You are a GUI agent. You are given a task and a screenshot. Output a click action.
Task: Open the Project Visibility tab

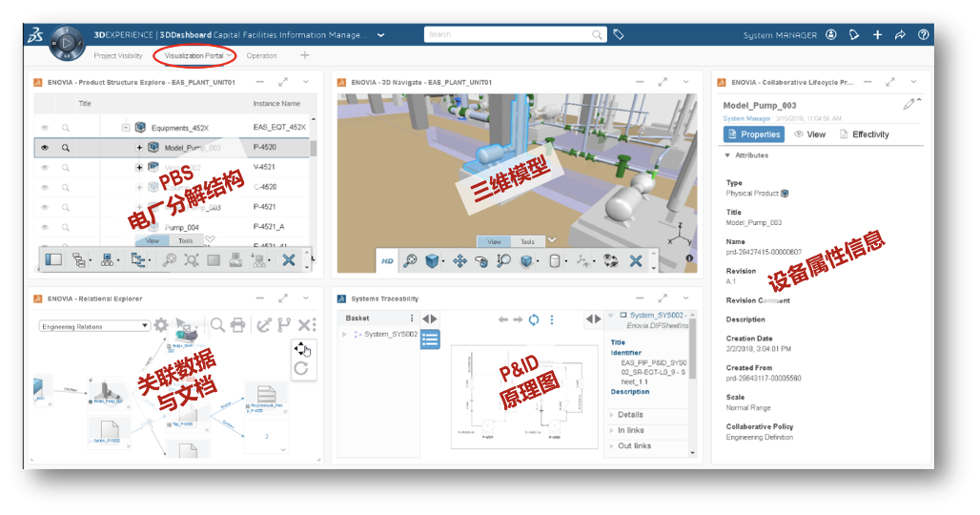[118, 55]
